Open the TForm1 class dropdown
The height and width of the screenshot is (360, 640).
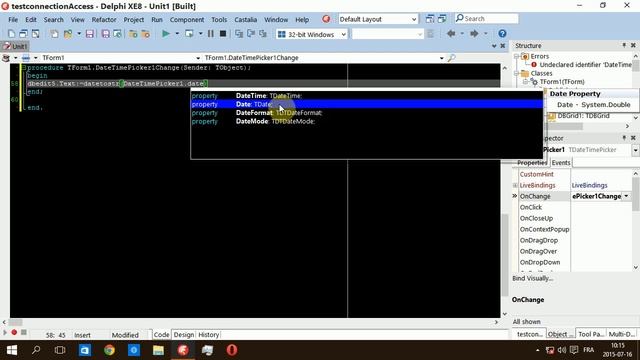point(198,58)
